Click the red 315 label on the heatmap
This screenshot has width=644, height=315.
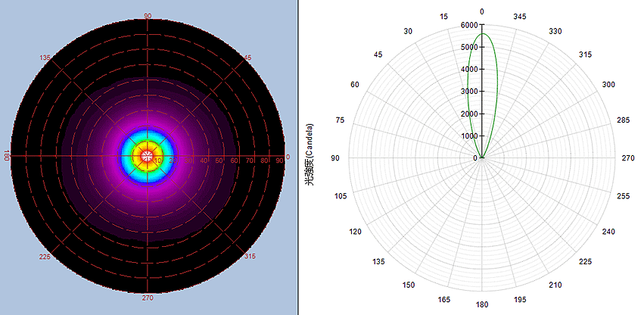(250, 257)
